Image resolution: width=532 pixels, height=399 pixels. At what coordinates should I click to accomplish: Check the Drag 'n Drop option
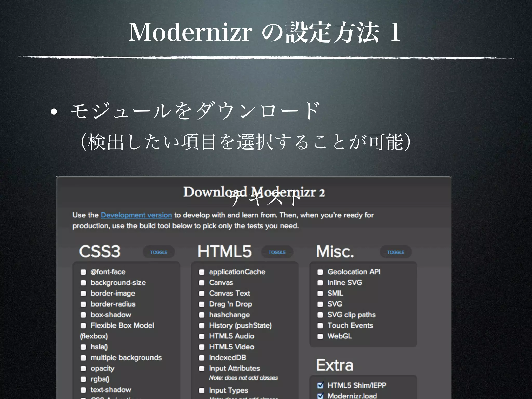(x=202, y=304)
